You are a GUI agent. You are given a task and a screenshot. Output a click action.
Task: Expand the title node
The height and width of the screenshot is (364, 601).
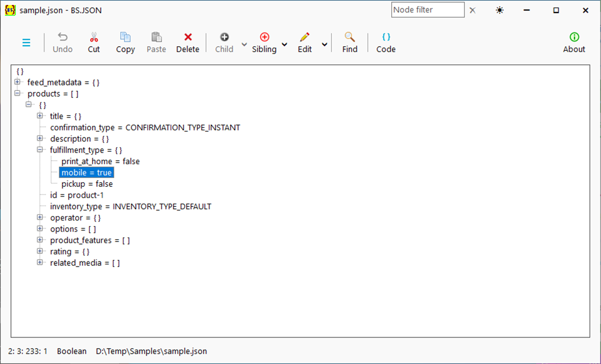(40, 116)
